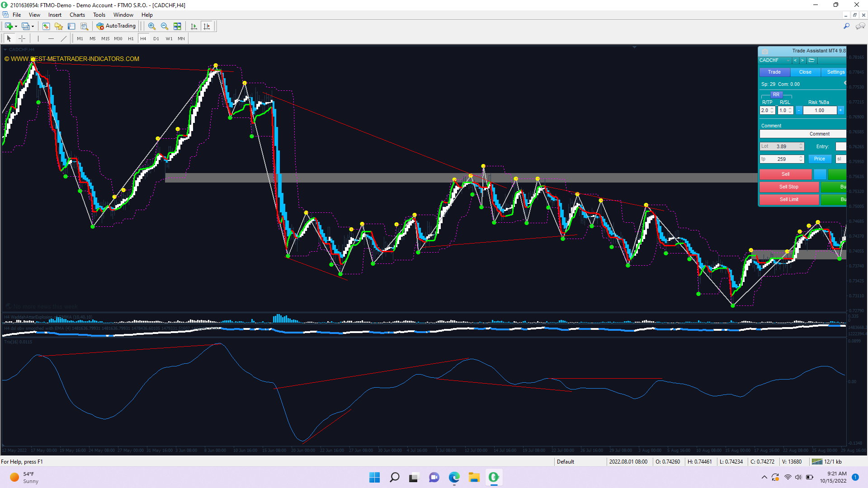
Task: Click the Zoom Out magnifier icon
Action: (165, 26)
